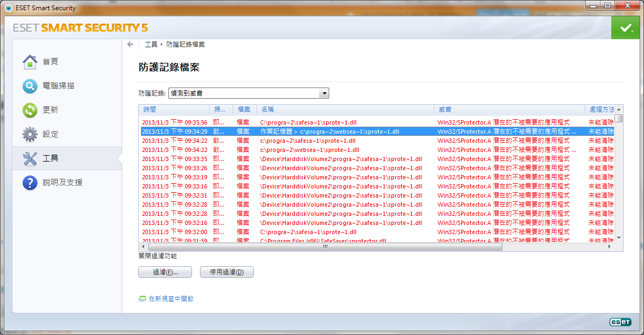Click the horizontal scrollbar right arrow
This screenshot has height=335, width=644.
coord(610,247)
